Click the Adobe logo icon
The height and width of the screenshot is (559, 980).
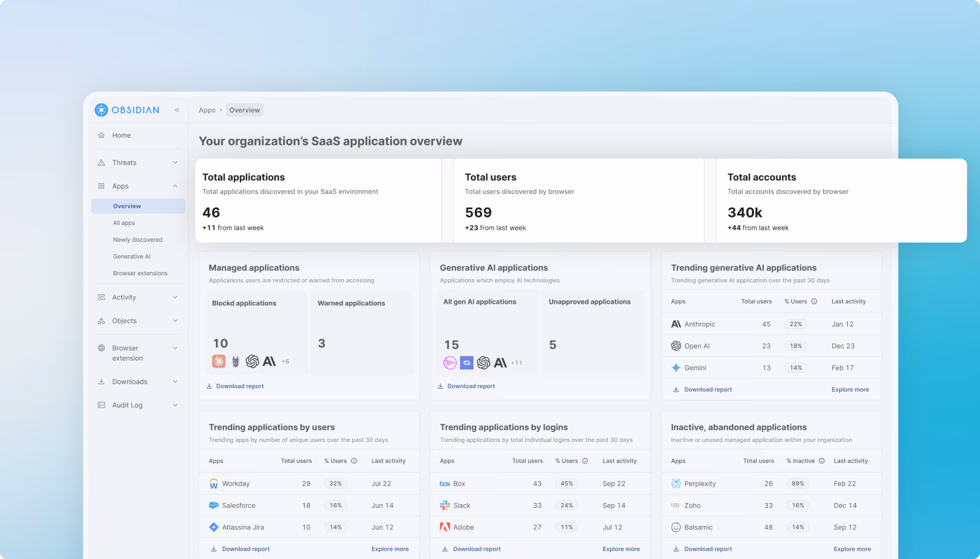(x=445, y=527)
